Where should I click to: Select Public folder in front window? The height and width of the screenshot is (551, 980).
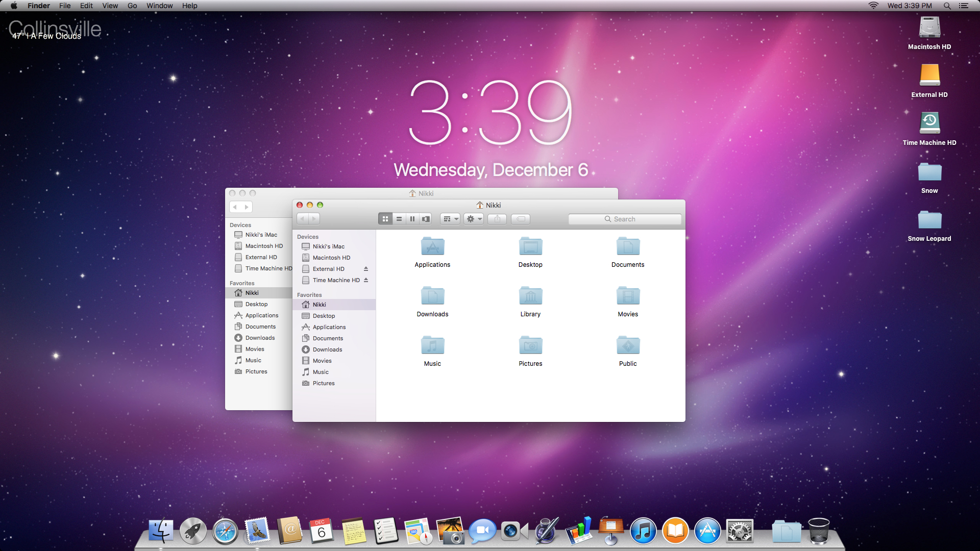tap(628, 351)
